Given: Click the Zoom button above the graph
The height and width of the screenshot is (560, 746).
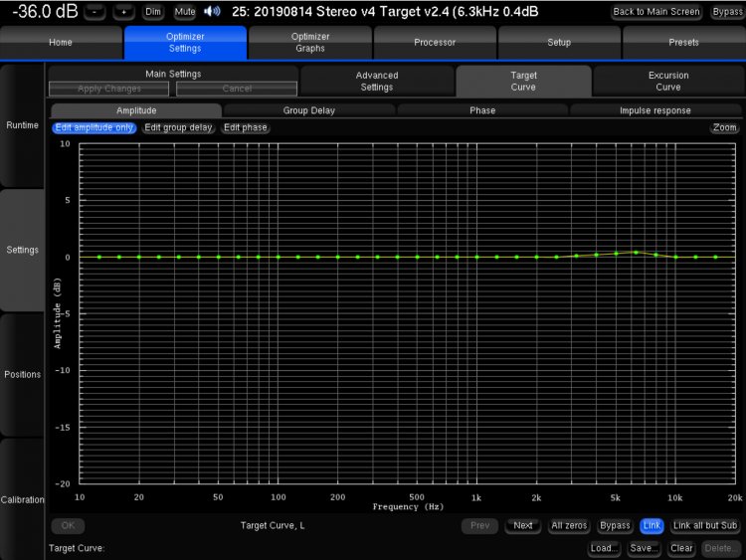Looking at the screenshot, I should coord(724,127).
